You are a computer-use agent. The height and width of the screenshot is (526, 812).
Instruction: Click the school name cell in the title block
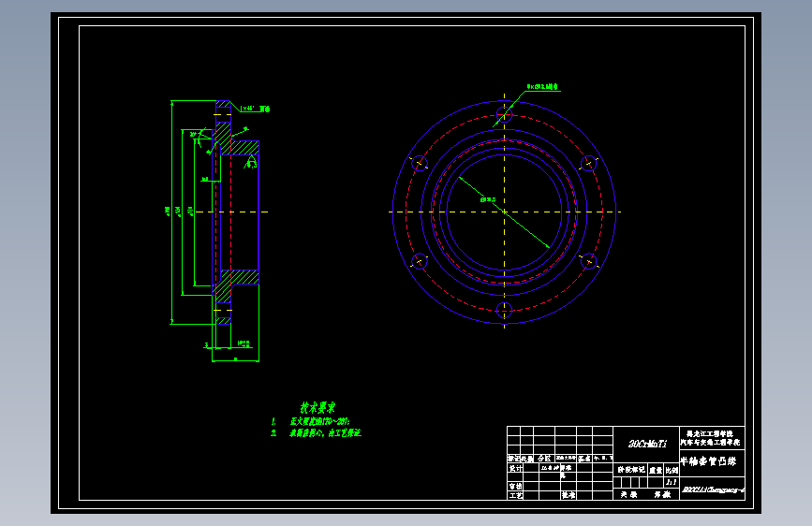(712, 438)
